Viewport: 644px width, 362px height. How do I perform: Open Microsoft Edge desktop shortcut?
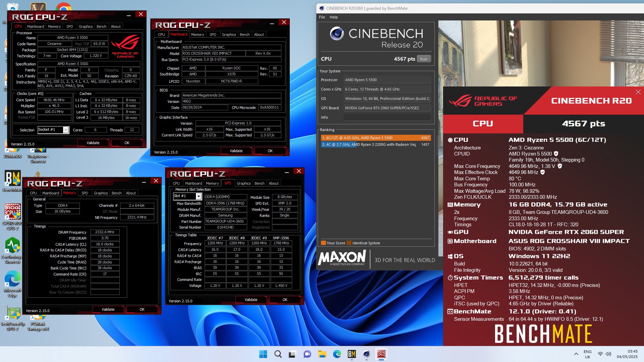click(x=13, y=284)
